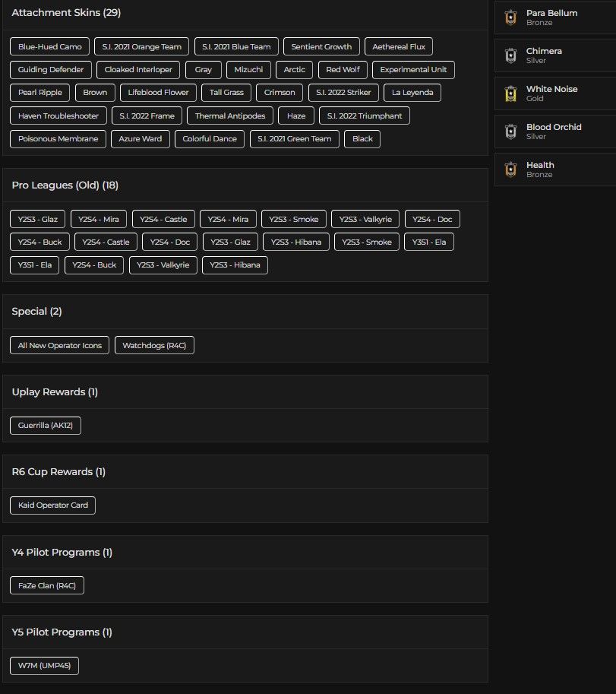This screenshot has width=616, height=694.
Task: Click the Health season name
Action: click(540, 165)
